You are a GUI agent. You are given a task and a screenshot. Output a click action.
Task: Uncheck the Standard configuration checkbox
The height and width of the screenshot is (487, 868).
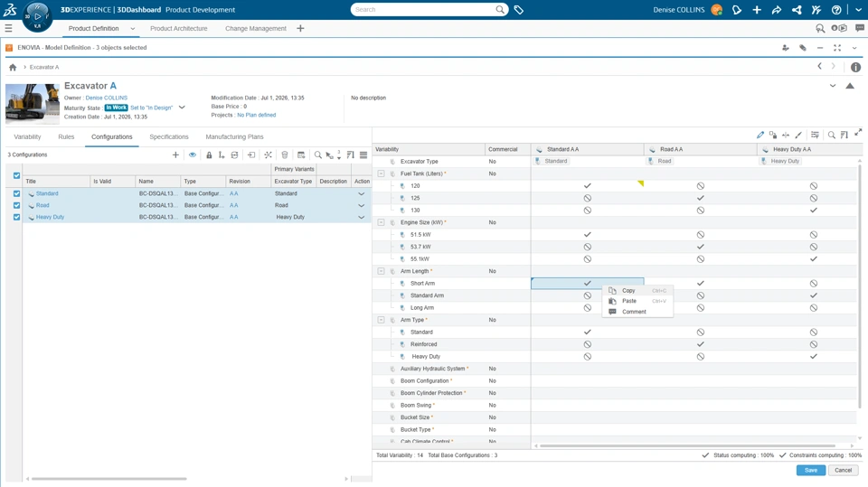point(16,193)
